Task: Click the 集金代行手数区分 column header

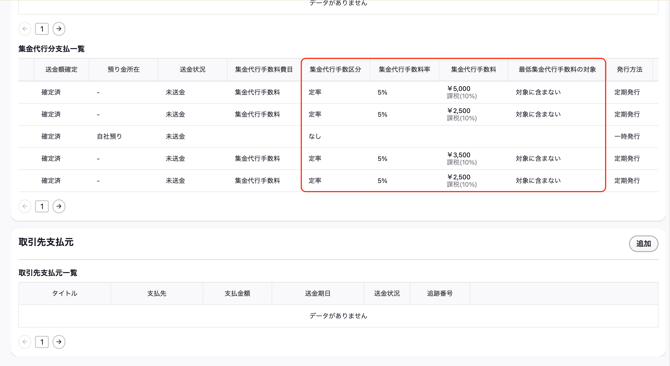Action: point(335,69)
